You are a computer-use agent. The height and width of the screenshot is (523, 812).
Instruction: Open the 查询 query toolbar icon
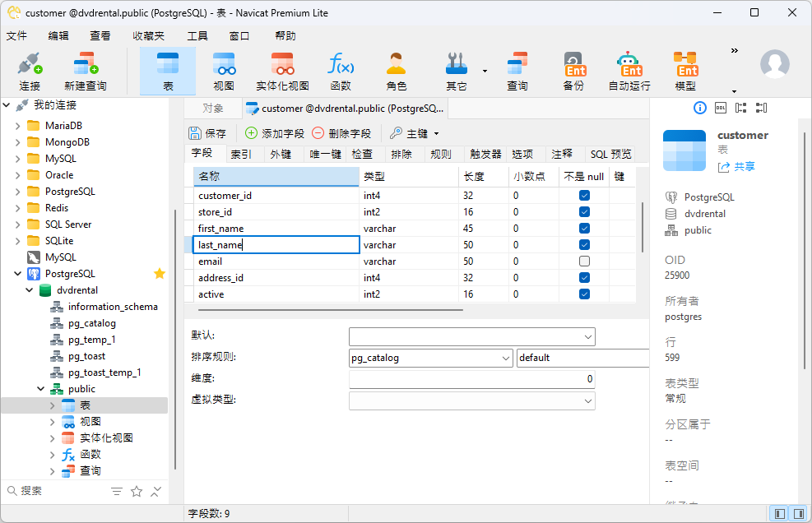517,72
